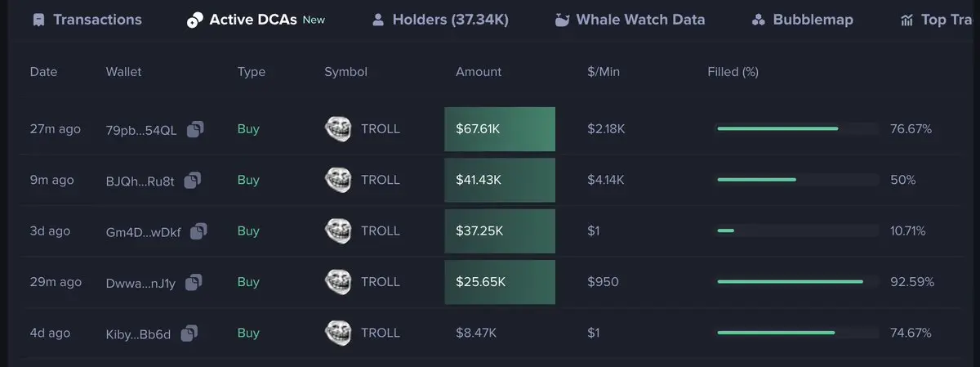This screenshot has width=980, height=367.
Task: Open the Transactions tab
Action: pos(87,20)
